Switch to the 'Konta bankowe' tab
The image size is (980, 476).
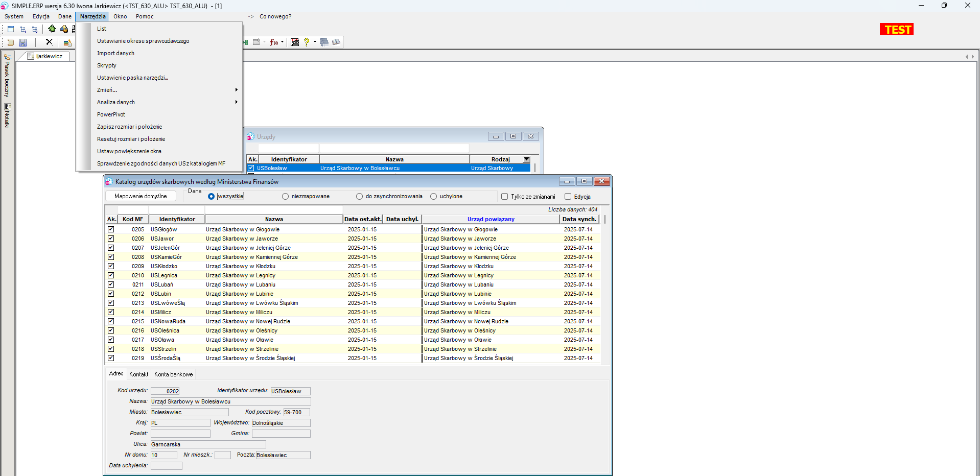(174, 374)
